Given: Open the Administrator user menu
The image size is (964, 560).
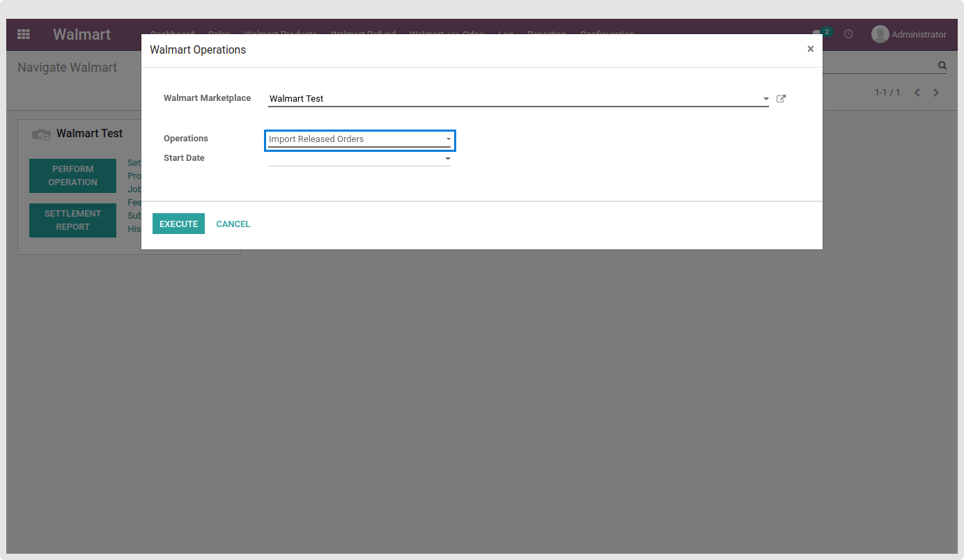Looking at the screenshot, I should pos(909,34).
